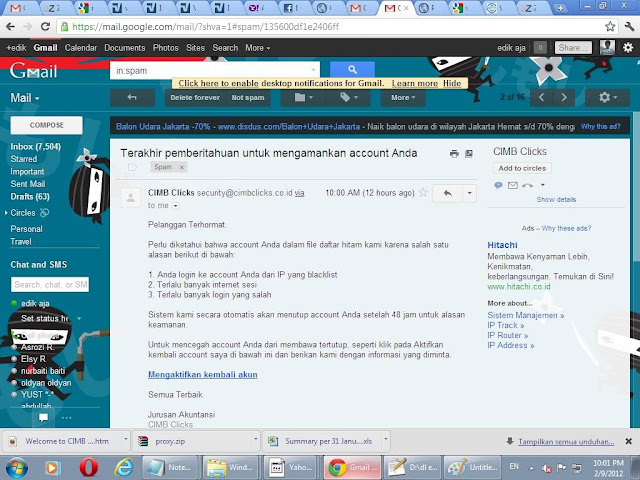Click the Share box in Google bar

point(573,48)
